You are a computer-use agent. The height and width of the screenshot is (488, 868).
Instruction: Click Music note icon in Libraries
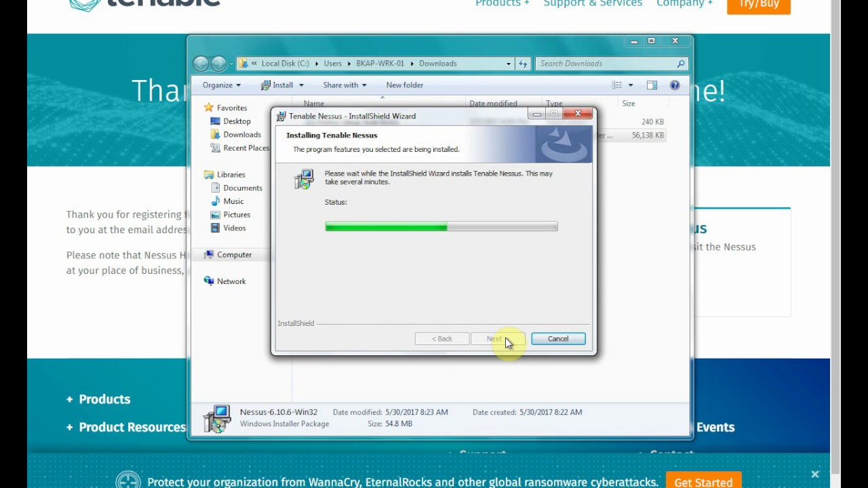pos(215,201)
